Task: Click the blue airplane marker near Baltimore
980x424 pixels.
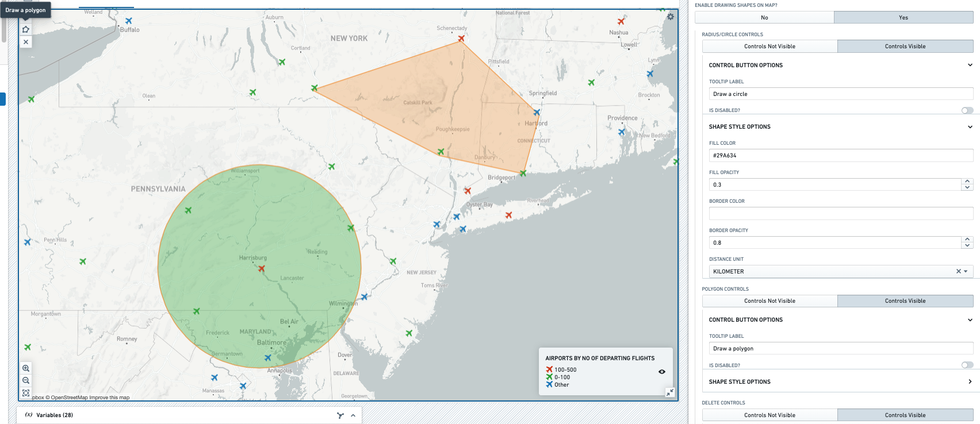Action: coord(267,358)
